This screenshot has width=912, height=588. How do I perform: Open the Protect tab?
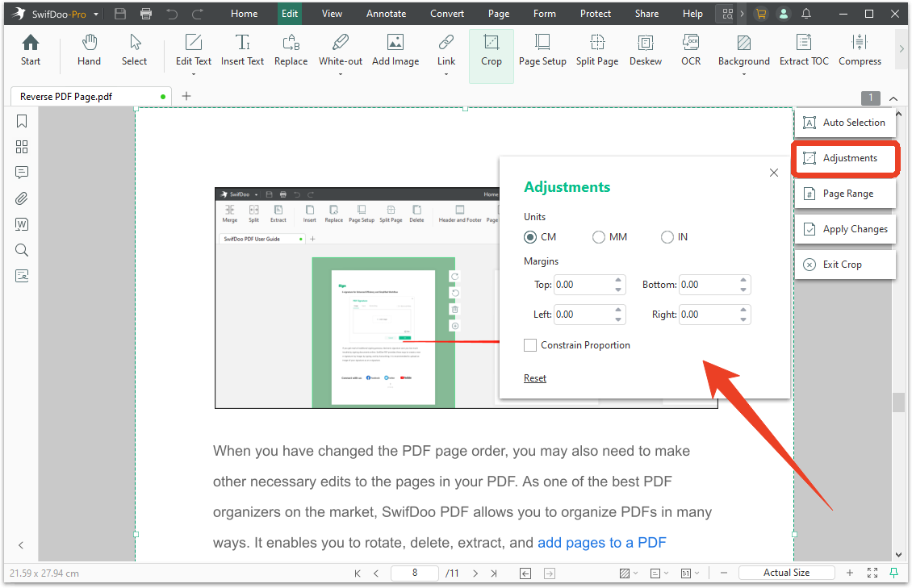595,14
